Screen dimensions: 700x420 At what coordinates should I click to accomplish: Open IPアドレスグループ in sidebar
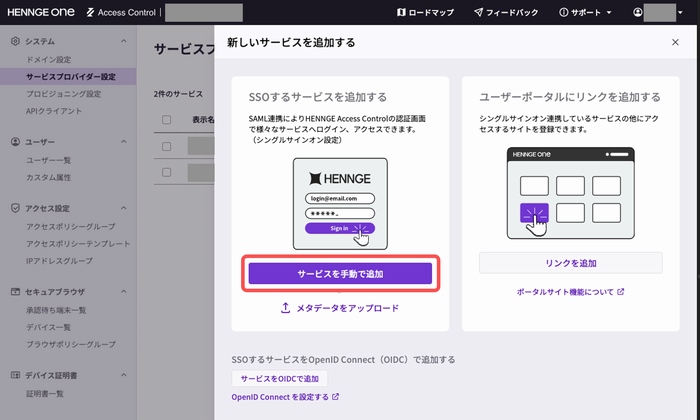tap(59, 261)
